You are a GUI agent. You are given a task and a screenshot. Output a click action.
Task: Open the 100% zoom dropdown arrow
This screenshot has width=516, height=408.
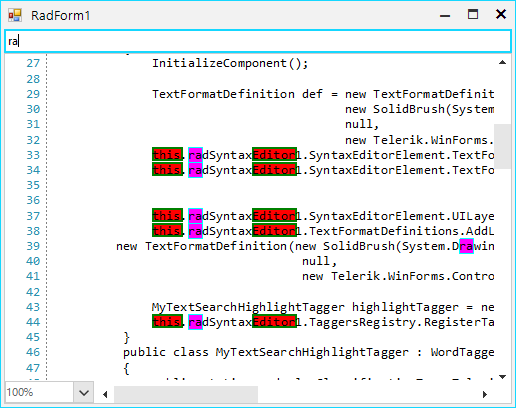(84, 393)
